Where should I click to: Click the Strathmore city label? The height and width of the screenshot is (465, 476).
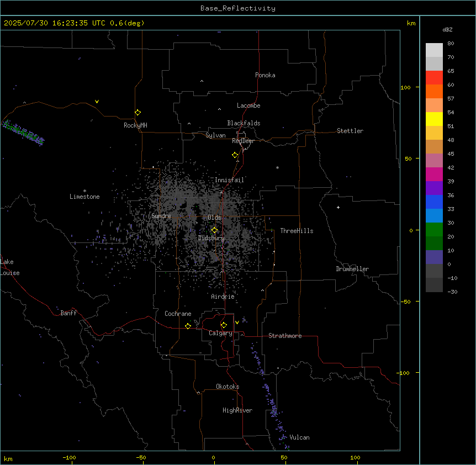point(285,336)
